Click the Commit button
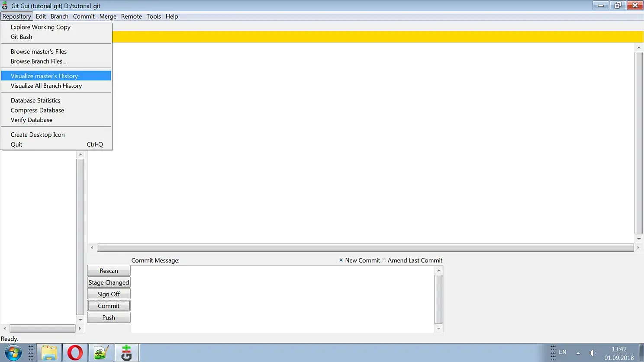The height and width of the screenshot is (362, 644). pyautogui.click(x=109, y=306)
